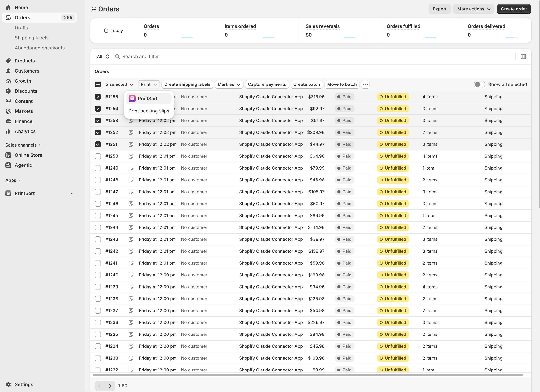Viewport: 540px width, 392px height.
Task: Choose PrintSort from the Print menu
Action: (x=149, y=98)
